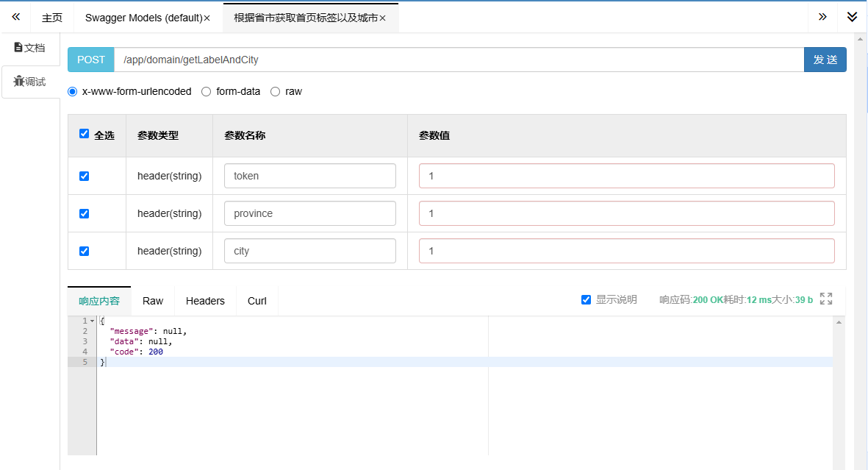The height and width of the screenshot is (470, 868).
Task: Select the form-data radio button
Action: coord(206,91)
